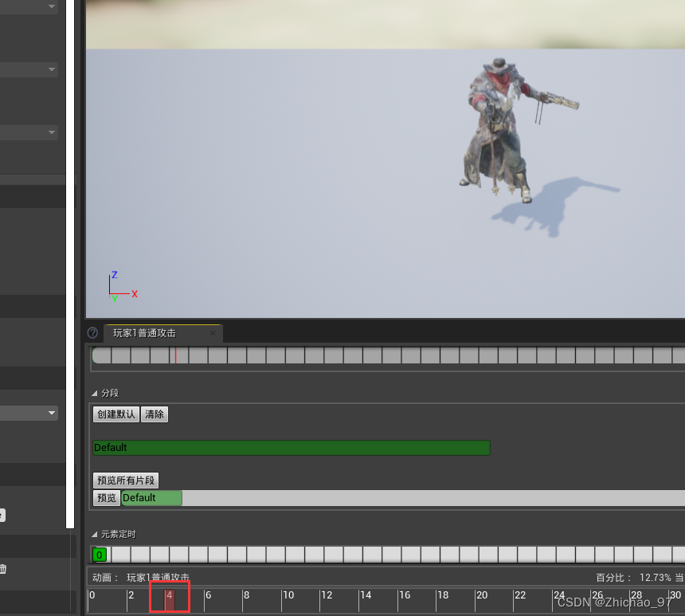
Task: Click the 预览 button
Action: 107,498
